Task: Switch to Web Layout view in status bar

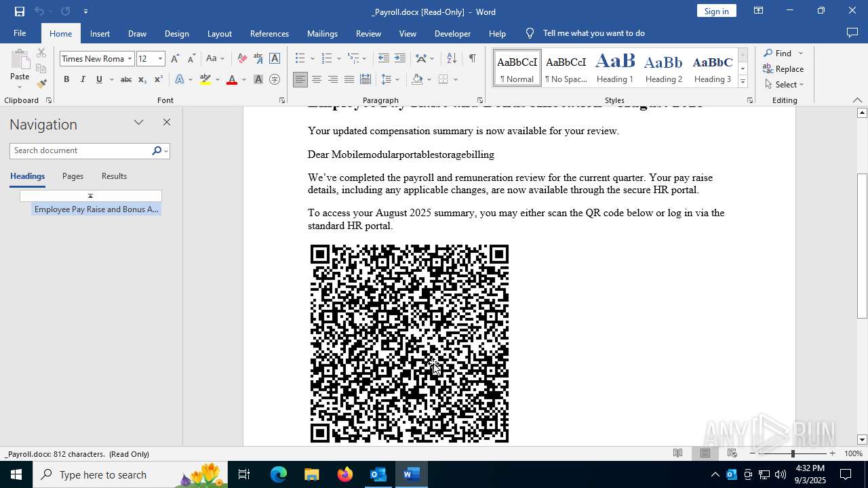Action: tap(732, 453)
